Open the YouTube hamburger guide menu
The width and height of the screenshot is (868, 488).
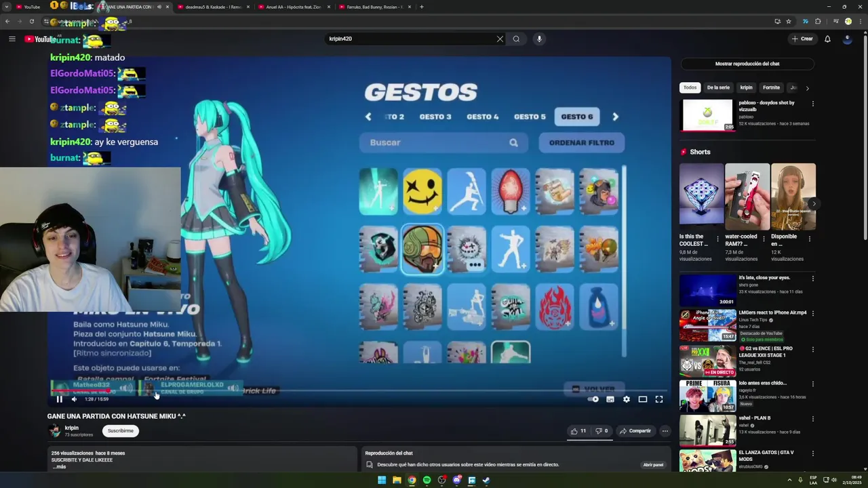click(x=12, y=39)
